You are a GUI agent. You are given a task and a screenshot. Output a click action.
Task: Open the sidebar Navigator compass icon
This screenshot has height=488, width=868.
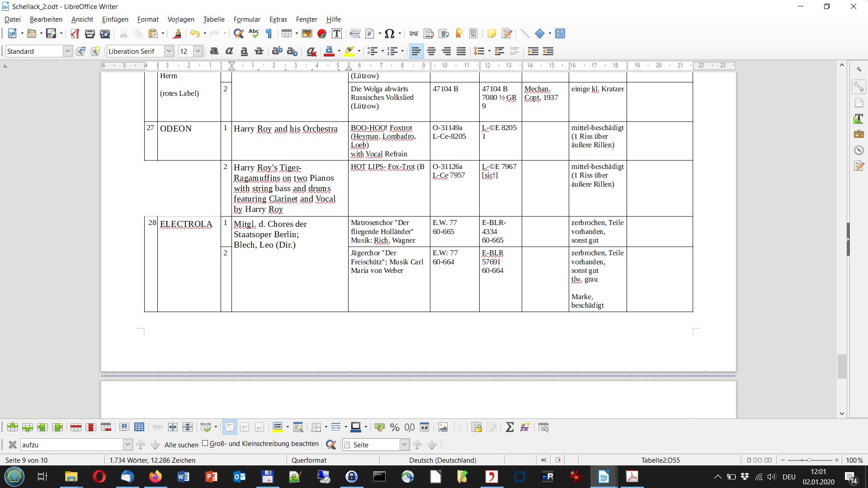[x=859, y=150]
